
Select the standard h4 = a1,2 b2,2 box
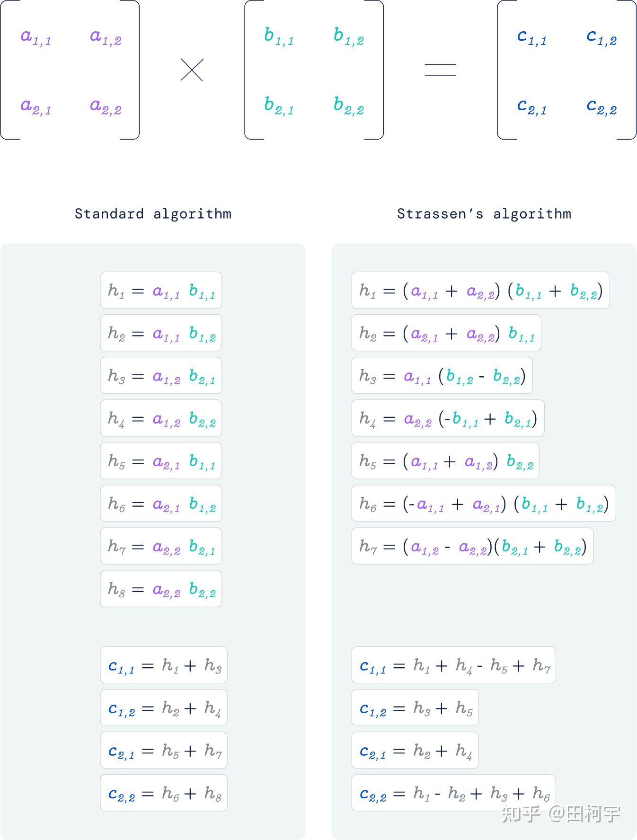click(x=161, y=418)
